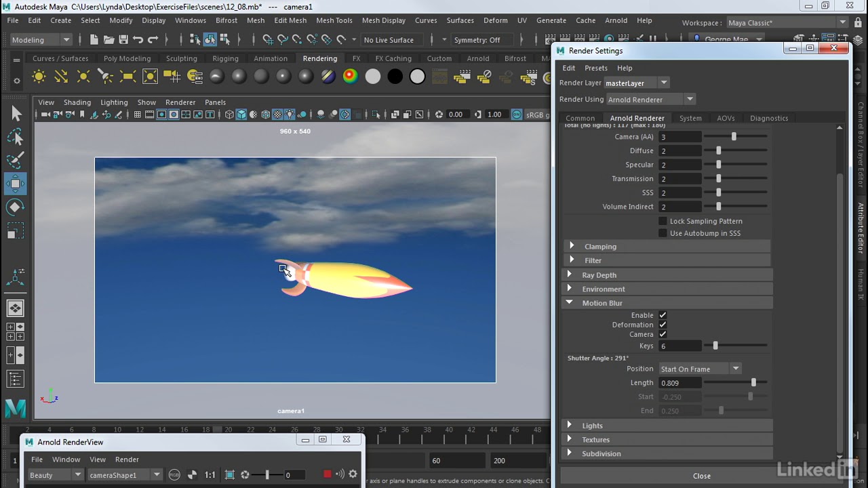Choose the Paint Selection tool
Viewport: 868px width, 488px height.
click(16, 161)
